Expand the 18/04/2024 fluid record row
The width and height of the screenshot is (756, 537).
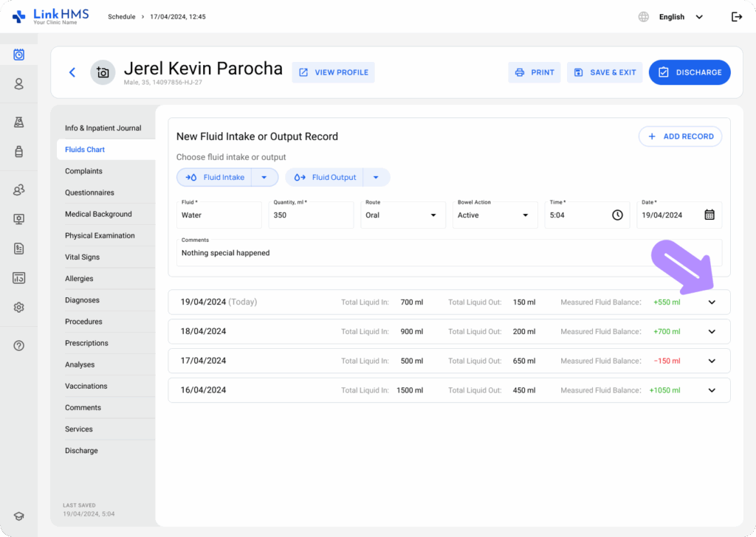[712, 331]
